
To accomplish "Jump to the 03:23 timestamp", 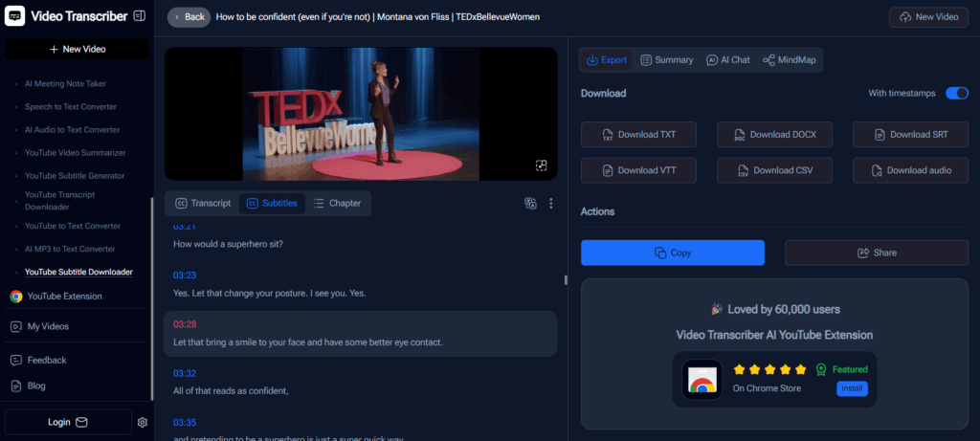I will tap(185, 275).
